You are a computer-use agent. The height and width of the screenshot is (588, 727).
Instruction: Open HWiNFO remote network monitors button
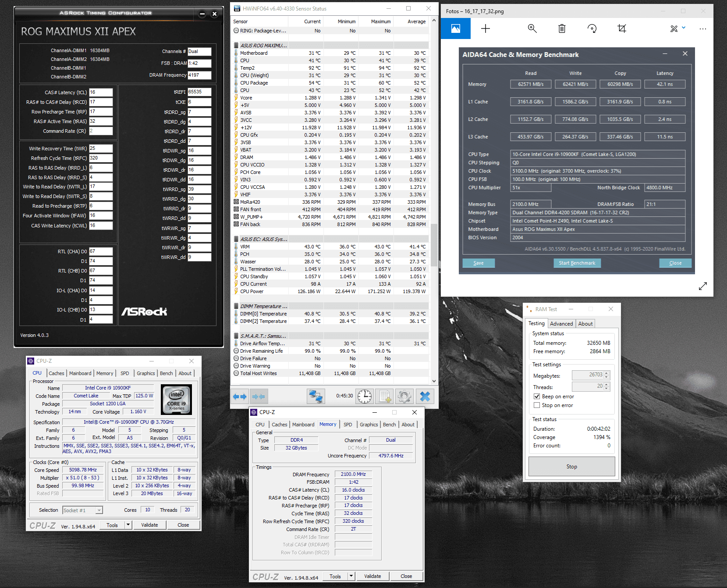[316, 397]
